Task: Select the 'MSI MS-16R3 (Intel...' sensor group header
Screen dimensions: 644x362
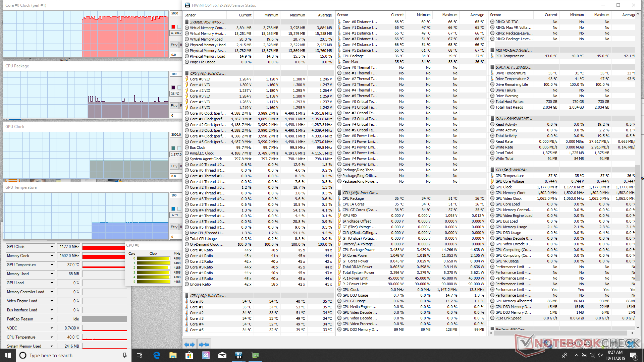Action: [x=562, y=50]
